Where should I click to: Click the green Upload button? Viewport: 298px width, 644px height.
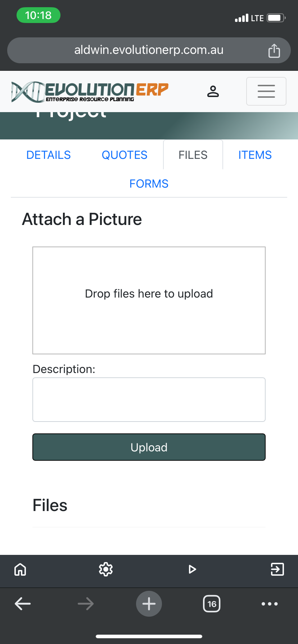click(x=149, y=447)
